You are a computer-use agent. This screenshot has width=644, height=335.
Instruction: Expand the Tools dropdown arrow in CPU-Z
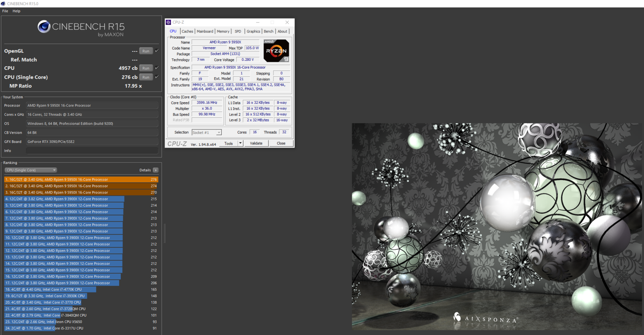coord(240,143)
